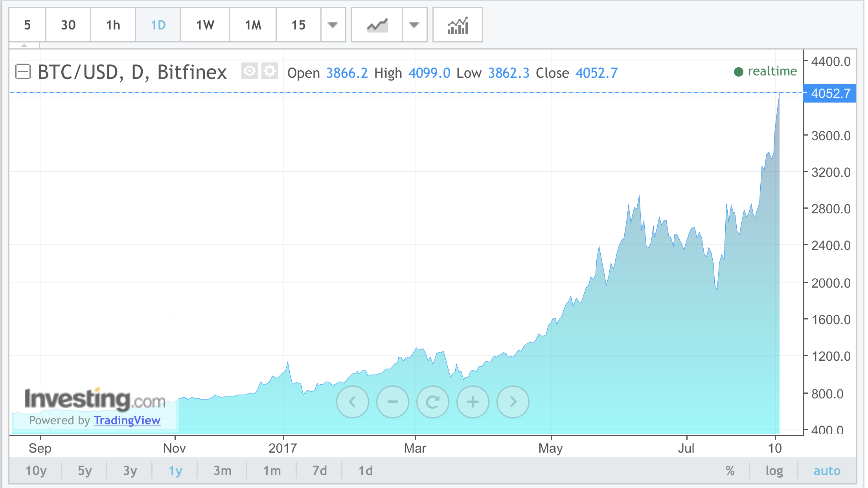Click the area chart style icon

[x=377, y=25]
